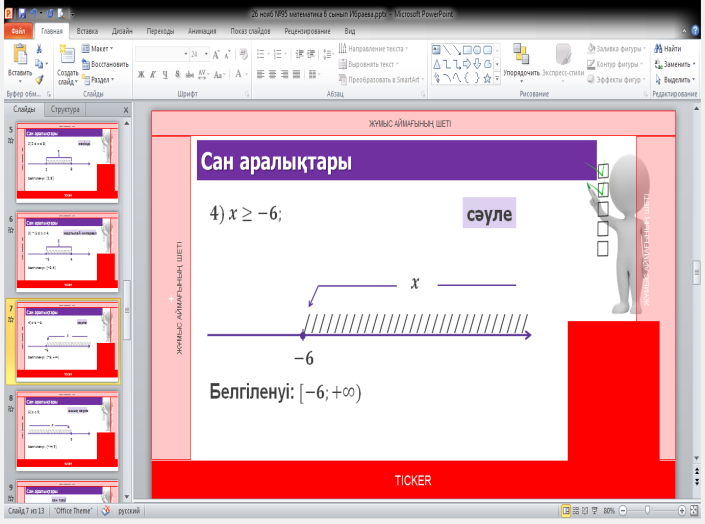
Task: Toggle text shadow S formatting
Action: click(x=177, y=74)
